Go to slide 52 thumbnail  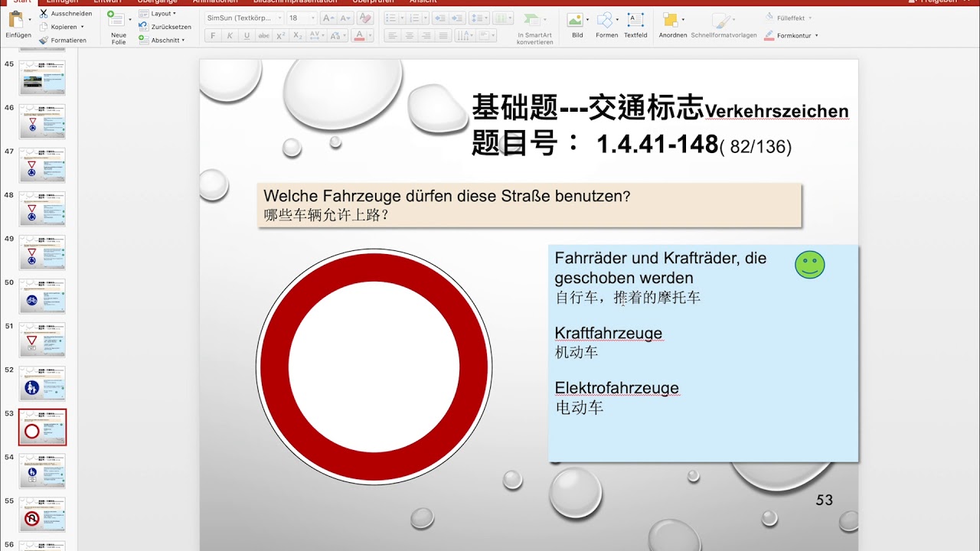[x=43, y=383]
